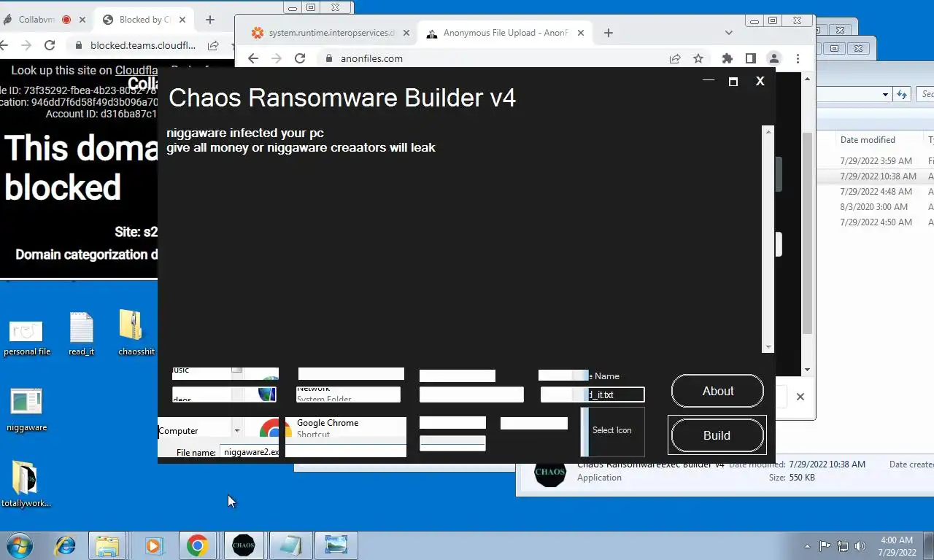Close the Collabvm tab
This screenshot has width=934, height=560.
coord(82,20)
